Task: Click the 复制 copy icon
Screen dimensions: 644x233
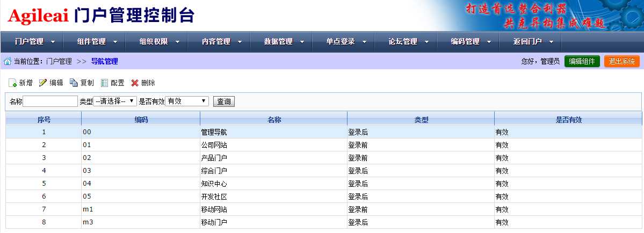Action: click(x=74, y=83)
